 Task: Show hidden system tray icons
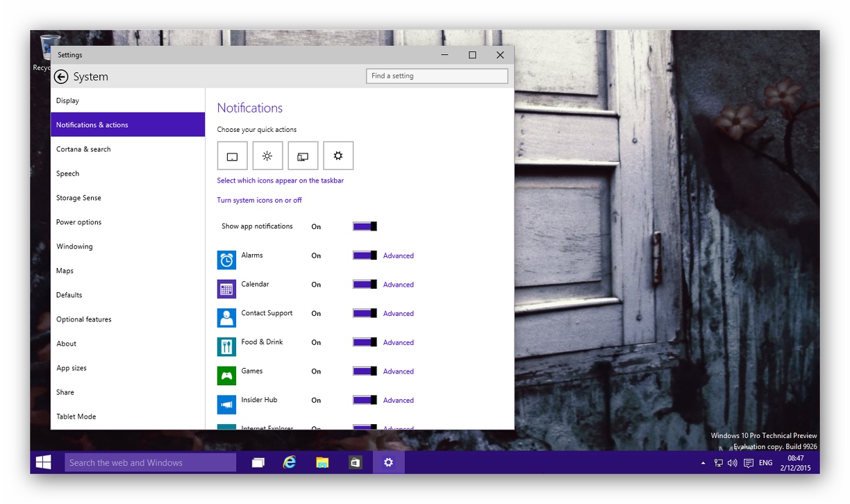[x=703, y=463]
